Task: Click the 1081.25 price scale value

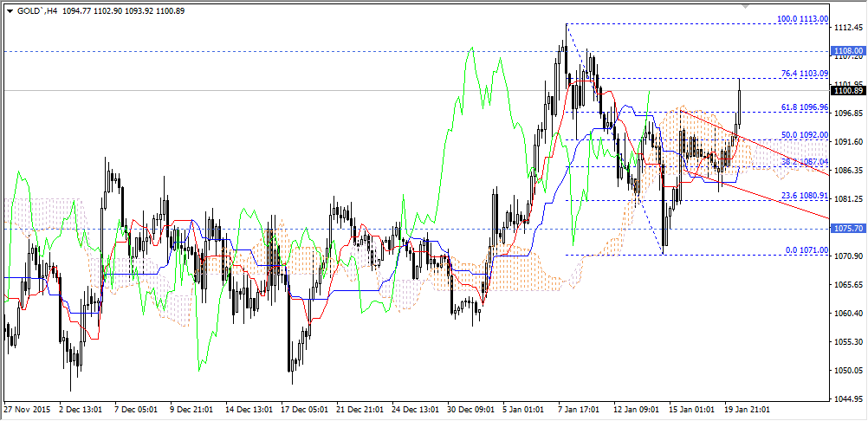Action: coord(849,198)
